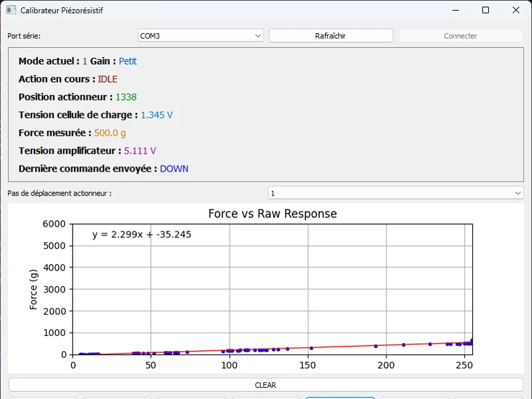Click the amplifier voltage 5.111 V

140,151
